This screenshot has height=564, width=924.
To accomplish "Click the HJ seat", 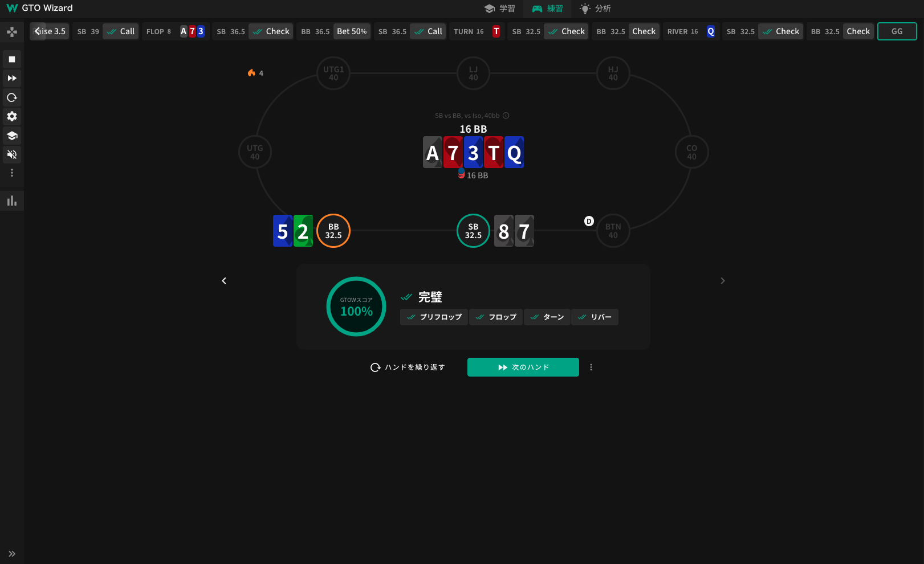I will (613, 73).
